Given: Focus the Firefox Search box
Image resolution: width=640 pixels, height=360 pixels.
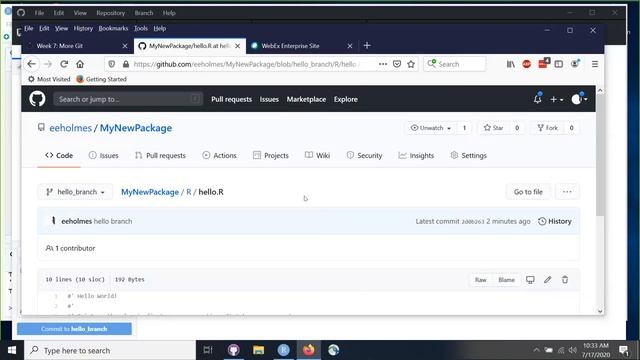Looking at the screenshot, I should point(455,64).
